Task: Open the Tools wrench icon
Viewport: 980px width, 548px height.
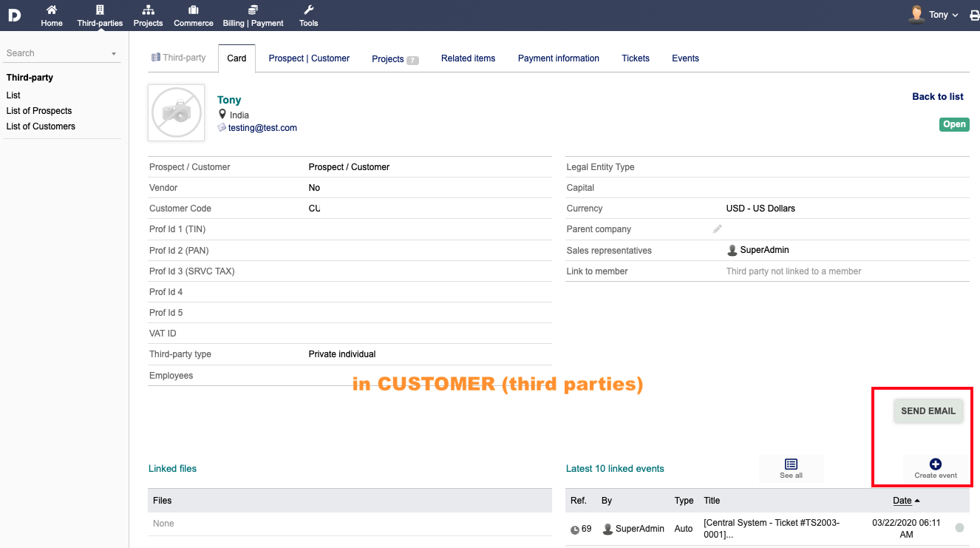Action: point(309,10)
